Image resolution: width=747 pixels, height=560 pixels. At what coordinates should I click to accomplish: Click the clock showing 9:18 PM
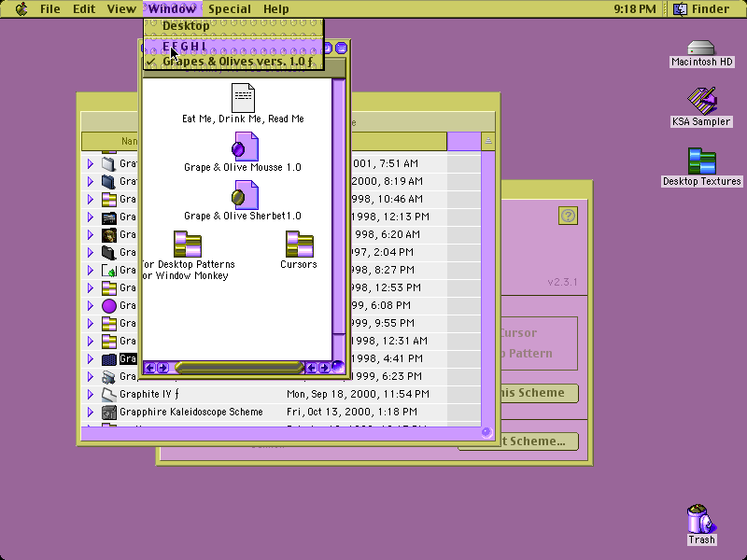(635, 9)
